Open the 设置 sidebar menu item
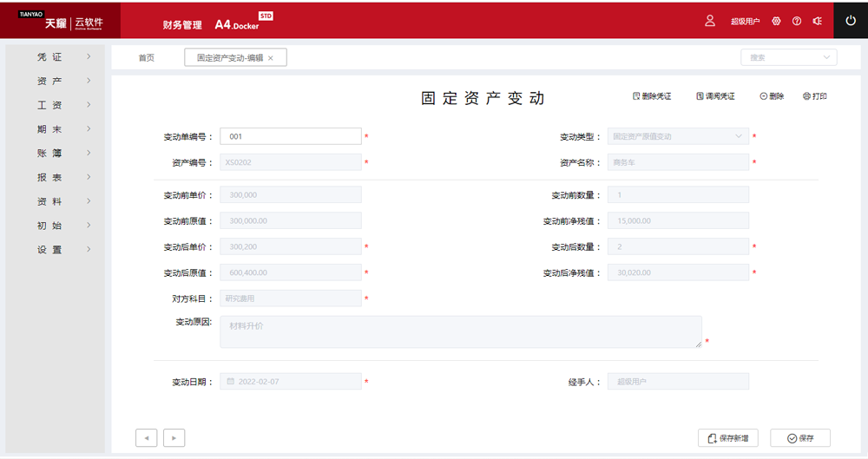 (x=55, y=250)
